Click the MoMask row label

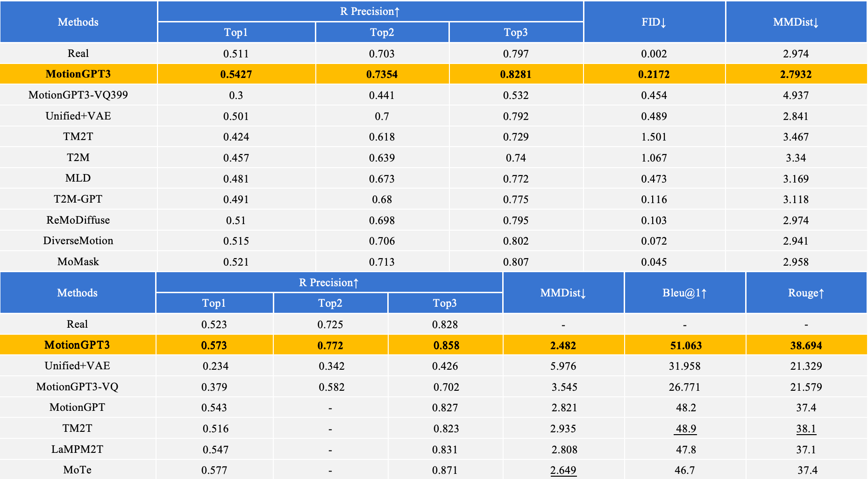click(78, 261)
